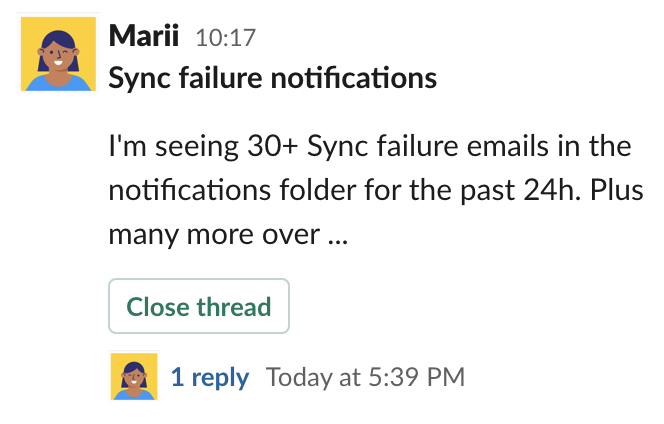Image resolution: width=664 pixels, height=424 pixels.
Task: Click the Today at 5:39 PM text
Action: pyautogui.click(x=365, y=377)
